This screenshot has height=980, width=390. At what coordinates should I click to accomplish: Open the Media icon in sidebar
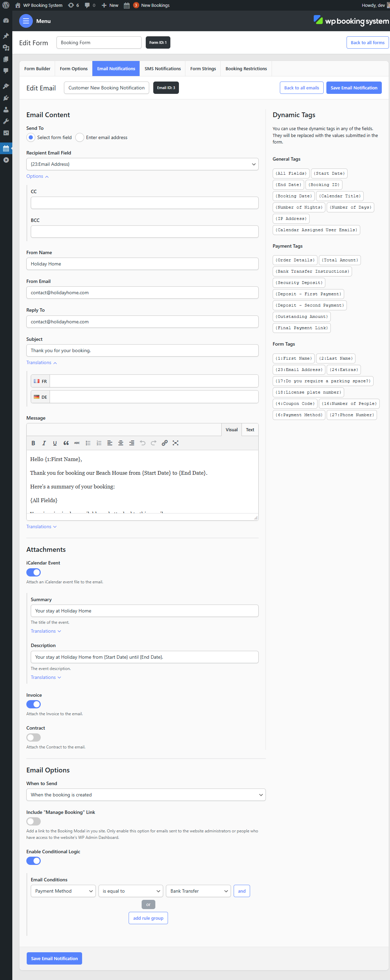(x=6, y=48)
